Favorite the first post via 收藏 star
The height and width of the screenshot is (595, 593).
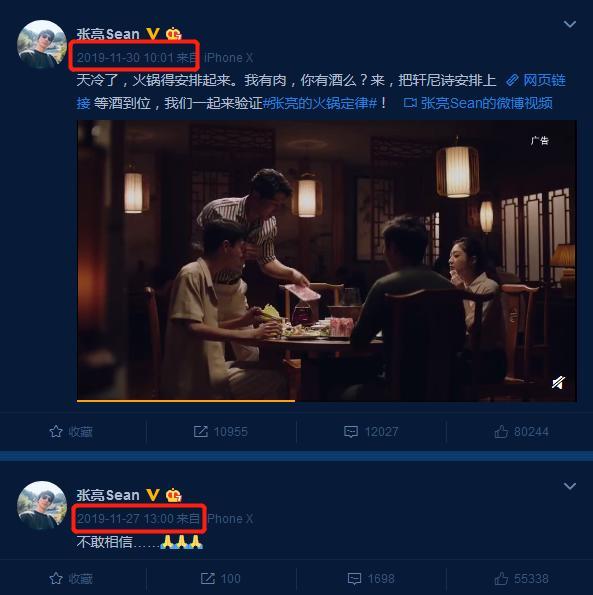point(71,431)
